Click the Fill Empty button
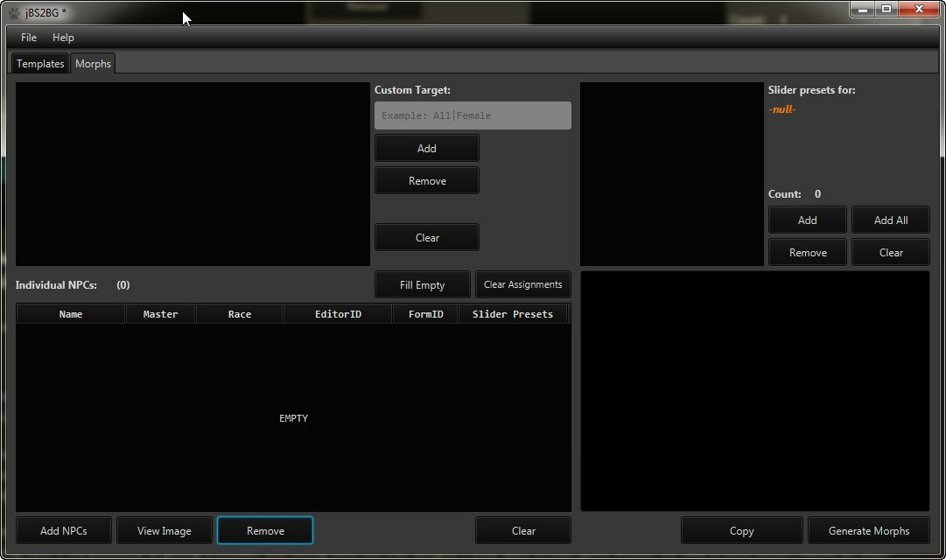Viewport: 946px width, 560px height. (x=423, y=285)
